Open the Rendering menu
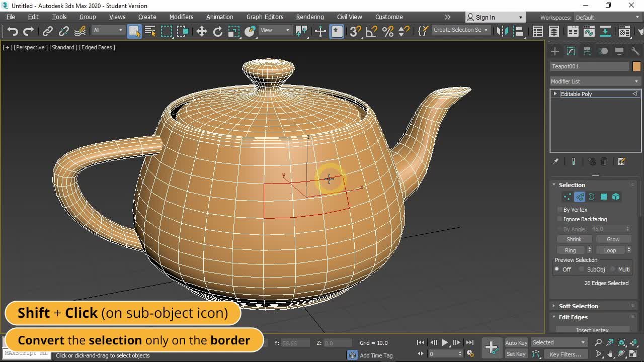 tap(309, 17)
